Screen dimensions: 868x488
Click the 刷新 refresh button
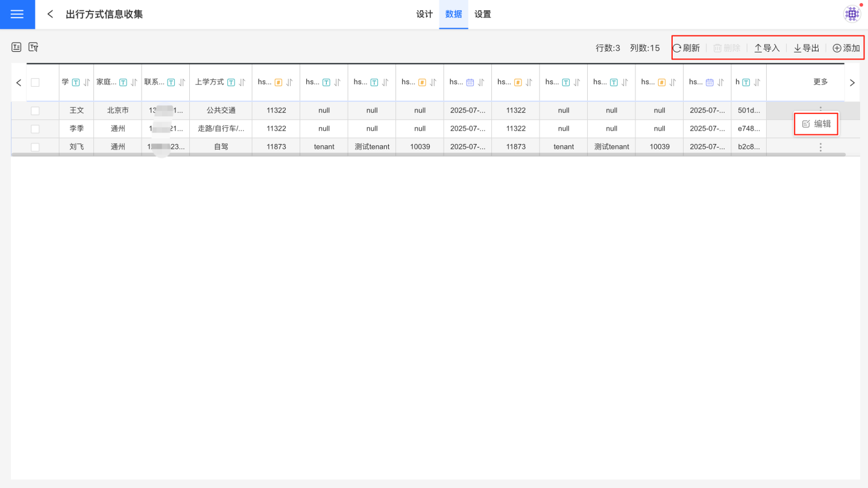(686, 48)
